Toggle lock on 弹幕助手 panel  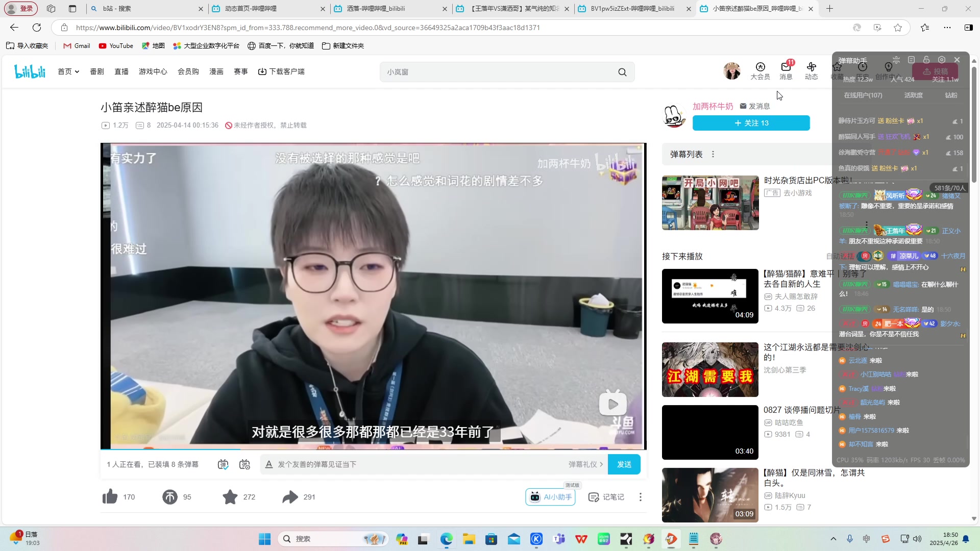click(926, 60)
